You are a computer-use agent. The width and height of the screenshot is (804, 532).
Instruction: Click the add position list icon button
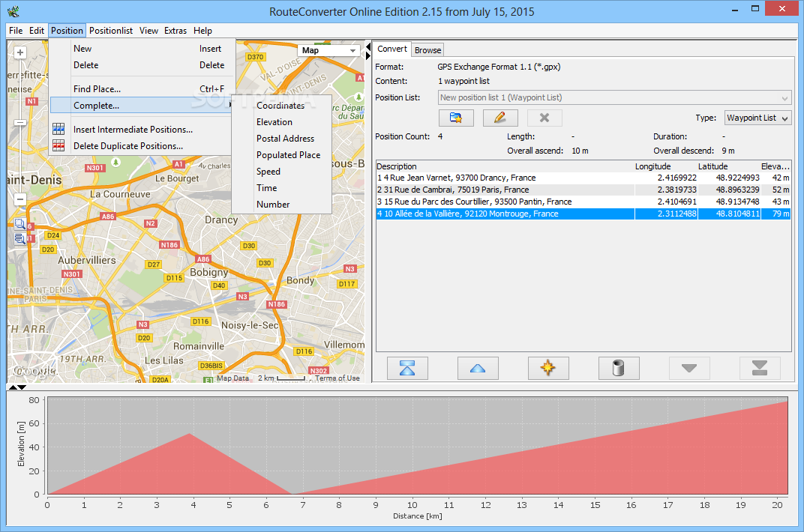click(456, 118)
